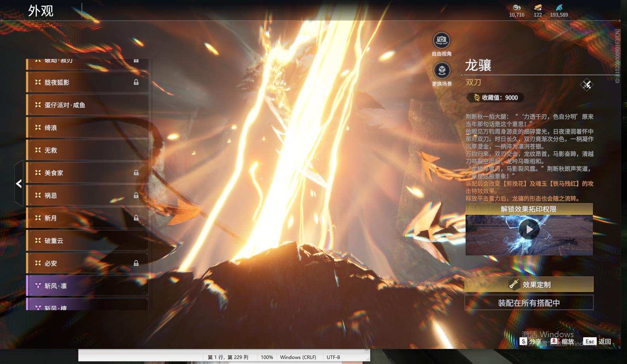The height and width of the screenshot is (364, 627).
Task: Open the free camera view (自由视角) icon
Action: pyautogui.click(x=442, y=40)
